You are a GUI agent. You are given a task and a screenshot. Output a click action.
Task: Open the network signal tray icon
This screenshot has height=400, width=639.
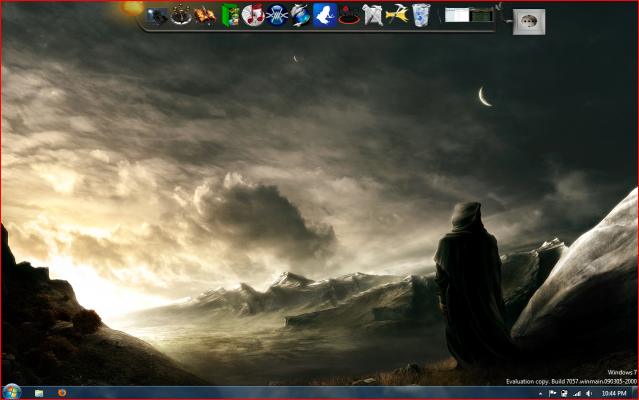pyautogui.click(x=577, y=393)
